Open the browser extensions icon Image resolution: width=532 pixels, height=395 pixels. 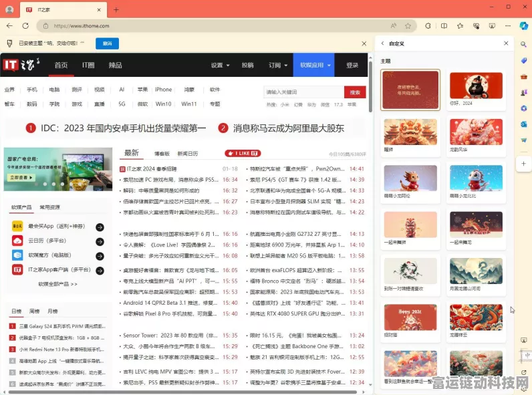tap(428, 26)
